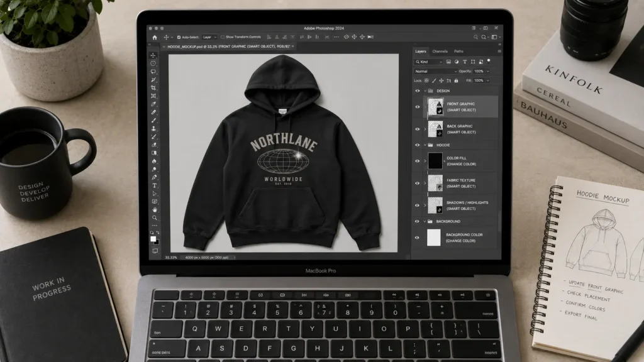Click the lock all padlock icon
Viewport: 644px width, 362px height.
click(456, 81)
